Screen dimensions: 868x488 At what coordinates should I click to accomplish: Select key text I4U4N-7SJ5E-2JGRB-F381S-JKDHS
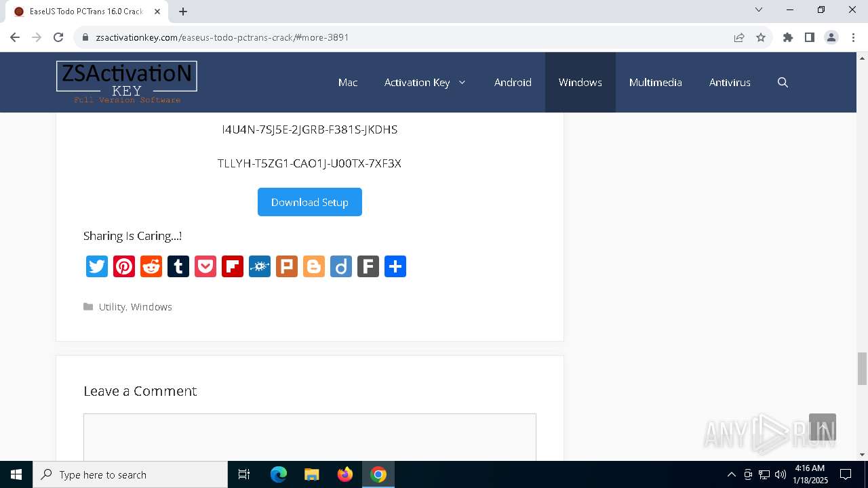(x=310, y=129)
